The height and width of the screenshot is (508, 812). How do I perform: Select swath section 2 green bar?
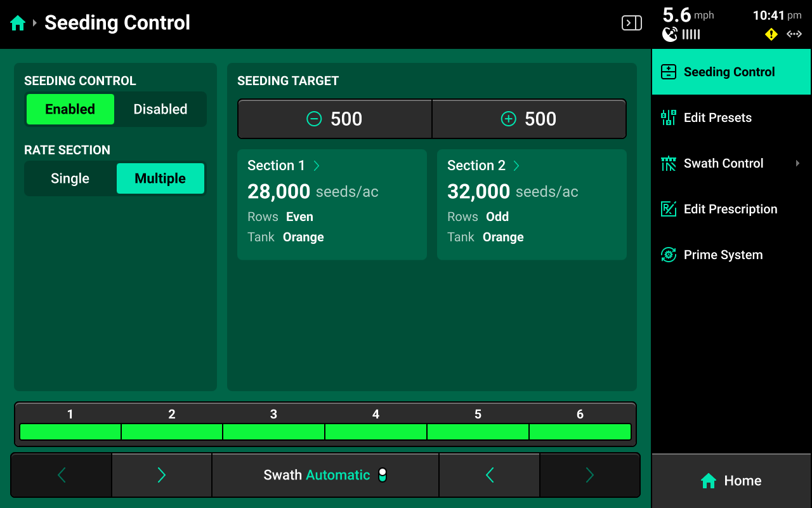(x=172, y=432)
